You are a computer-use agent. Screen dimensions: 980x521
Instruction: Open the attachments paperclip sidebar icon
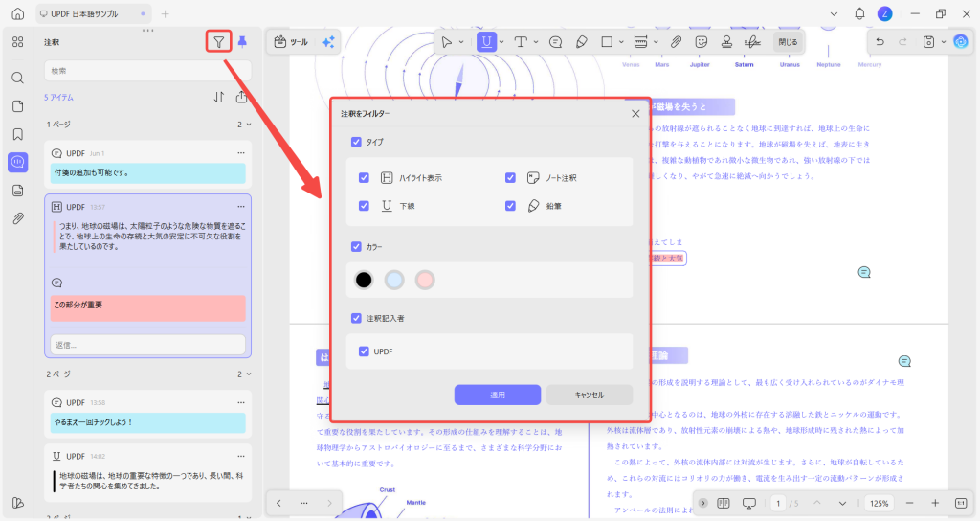coord(17,218)
